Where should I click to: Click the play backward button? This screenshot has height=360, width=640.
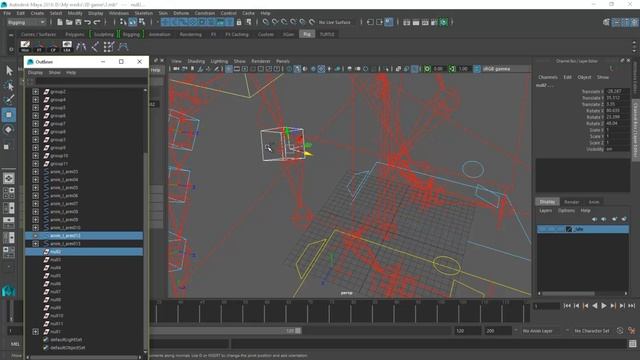(595, 306)
